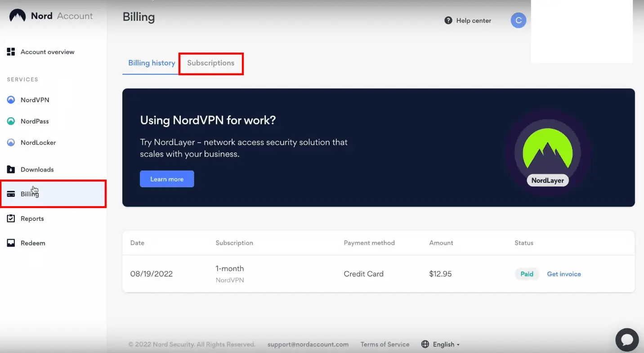Click the Date column header

click(x=137, y=243)
